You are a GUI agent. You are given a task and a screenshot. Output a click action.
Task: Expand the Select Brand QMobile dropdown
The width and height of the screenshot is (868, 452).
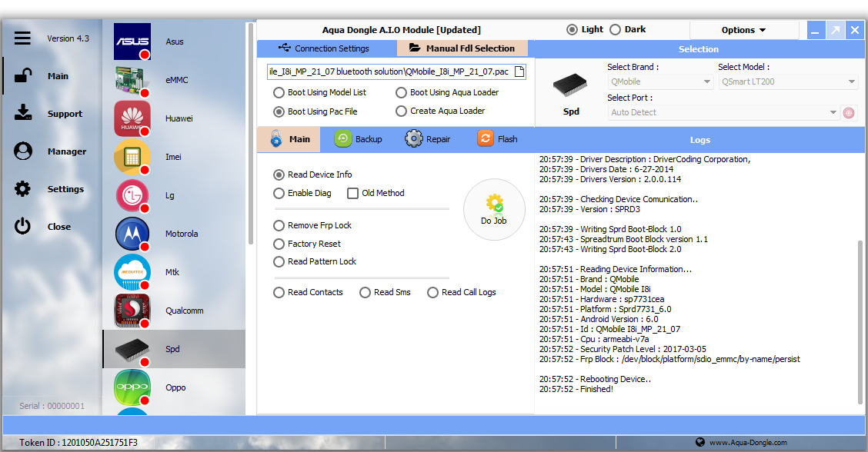click(660, 82)
